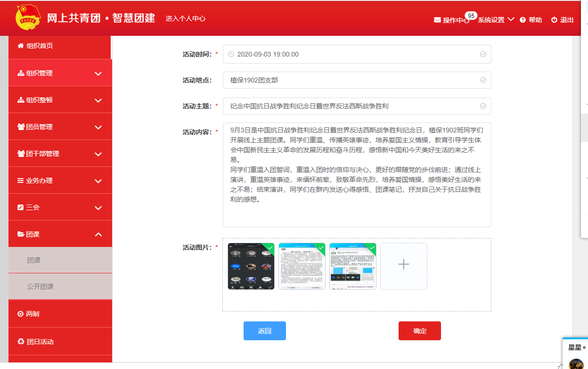
Task: Click checkmark on third activity image
Action: coord(371,247)
